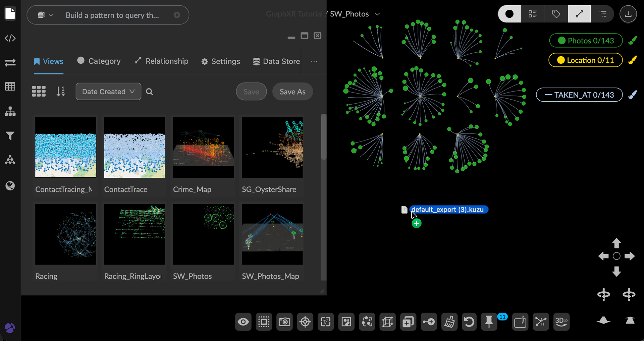Switch to the Data Store tab
Image resolution: width=644 pixels, height=341 pixels.
pos(277,61)
